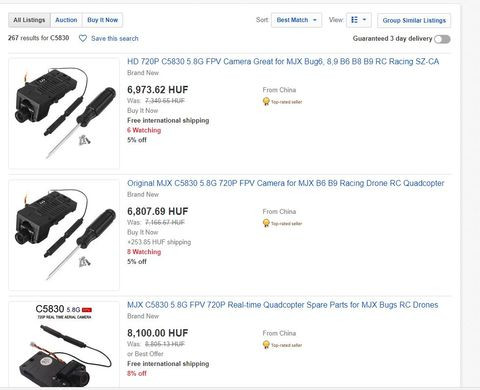
Task: Click 6,973.62 HUF price on first listing
Action: (x=158, y=90)
